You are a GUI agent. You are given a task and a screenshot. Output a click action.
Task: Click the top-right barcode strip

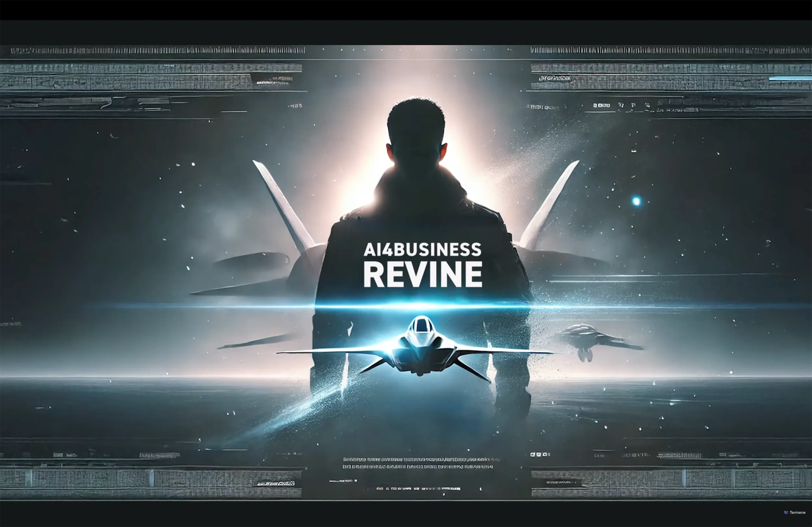[670, 50]
